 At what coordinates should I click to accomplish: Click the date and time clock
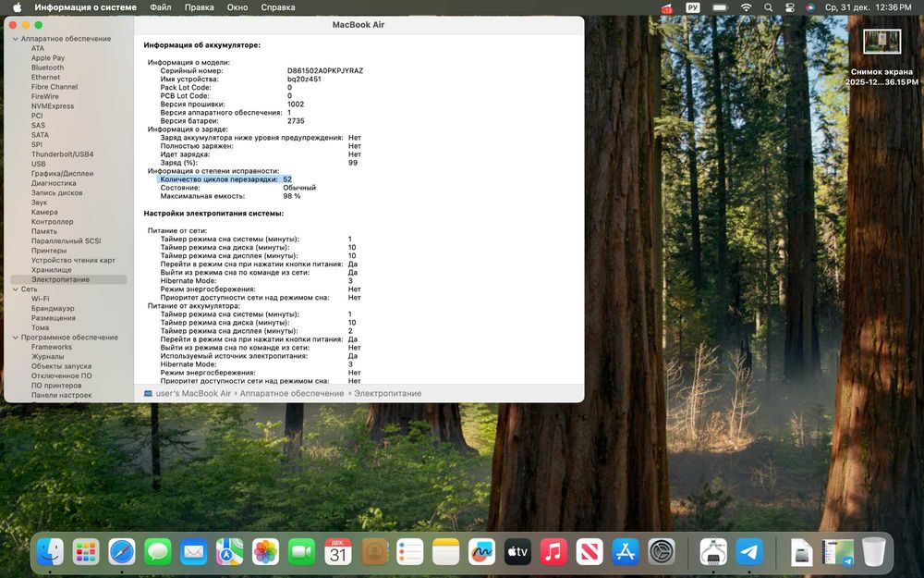pyautogui.click(x=868, y=7)
